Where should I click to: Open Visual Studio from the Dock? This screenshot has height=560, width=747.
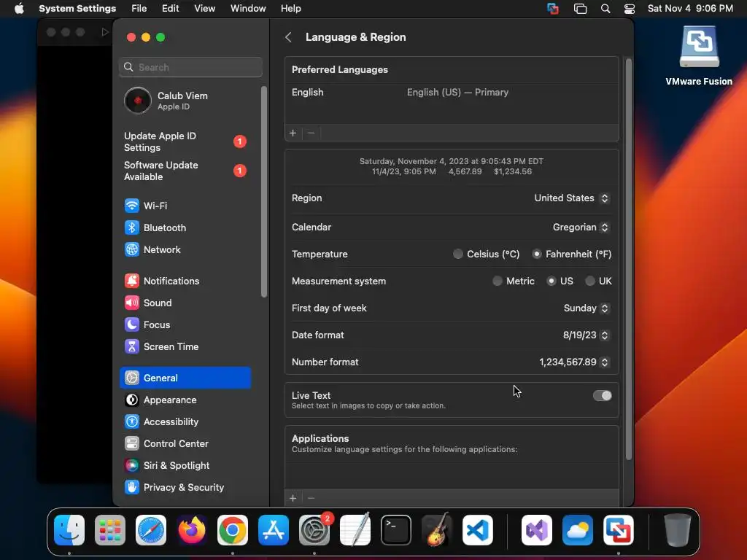point(537,530)
